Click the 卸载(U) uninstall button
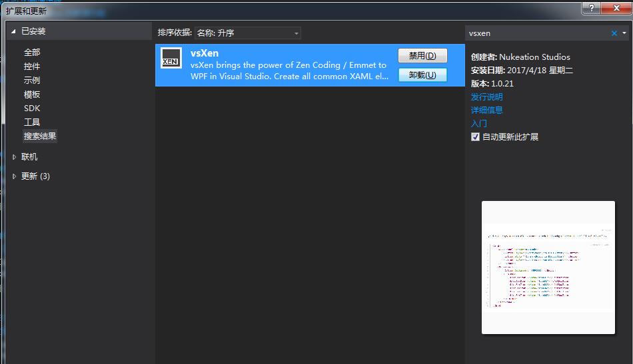The image size is (633, 364). pyautogui.click(x=422, y=75)
